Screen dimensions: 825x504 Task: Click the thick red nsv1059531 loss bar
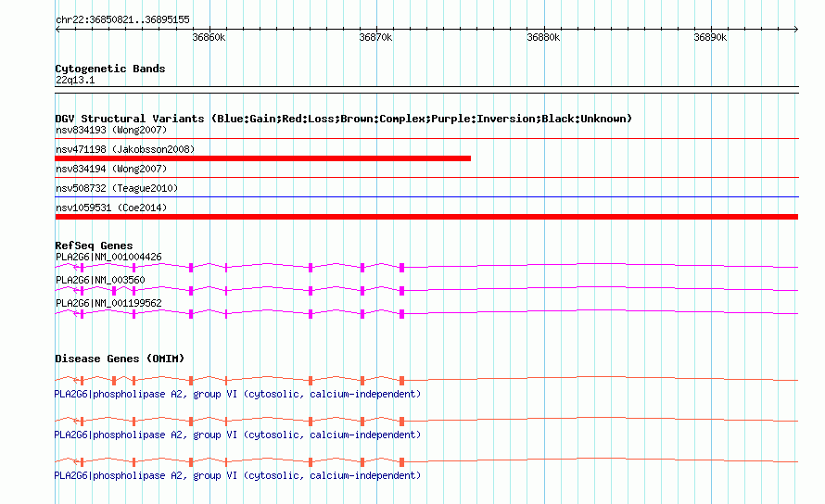click(426, 217)
